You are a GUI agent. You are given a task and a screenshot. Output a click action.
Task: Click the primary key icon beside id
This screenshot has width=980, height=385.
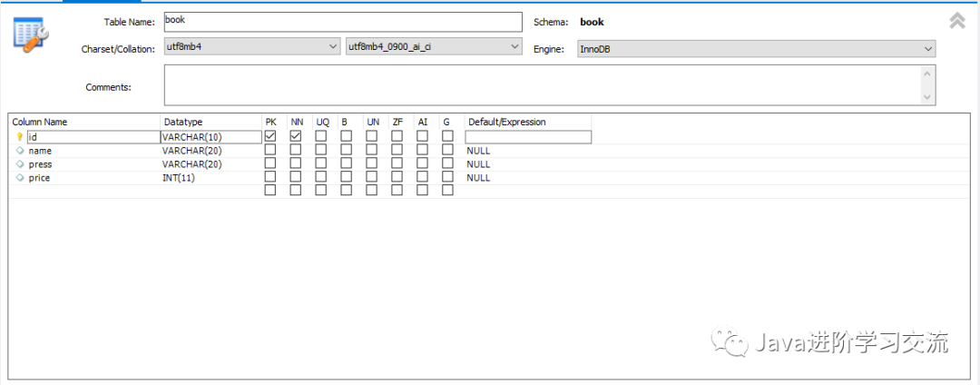click(x=20, y=137)
